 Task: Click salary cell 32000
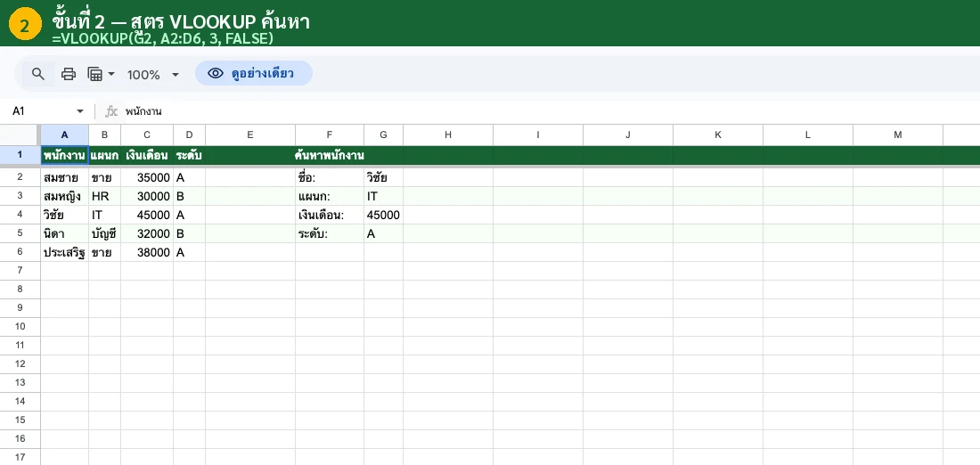pos(147,233)
